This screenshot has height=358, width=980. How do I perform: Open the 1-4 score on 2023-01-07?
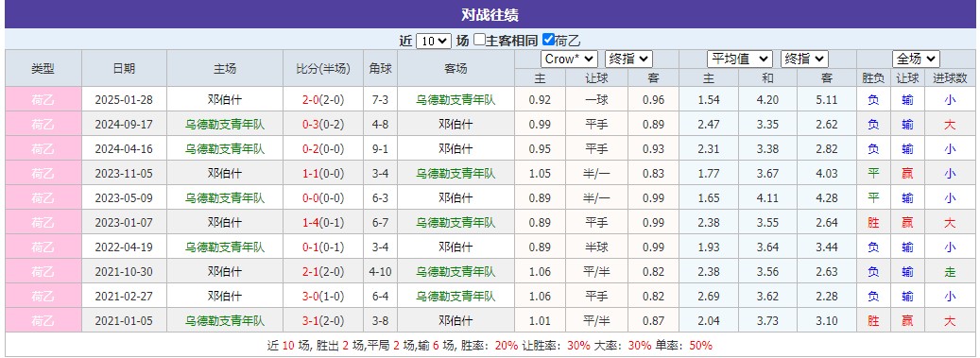[x=311, y=222]
